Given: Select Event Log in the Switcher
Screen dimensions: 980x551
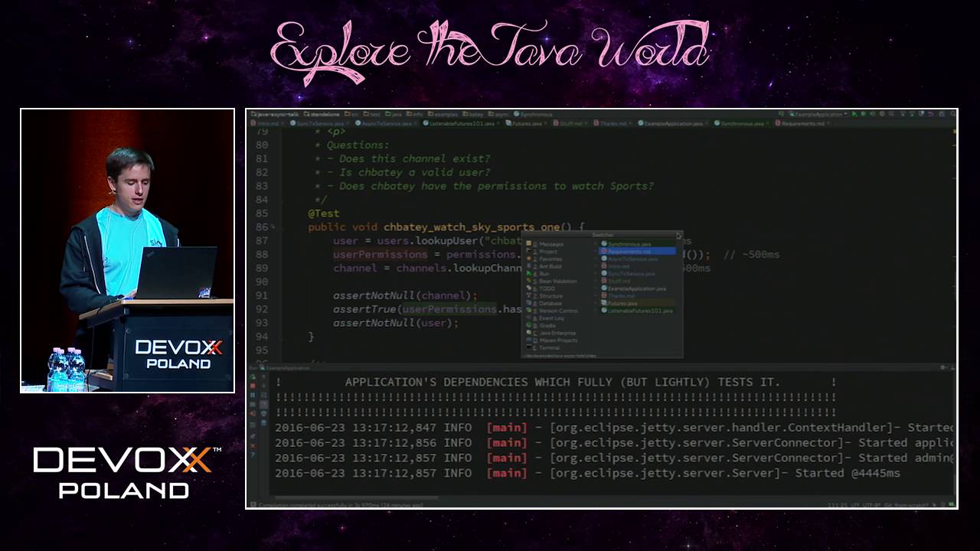Looking at the screenshot, I should pos(545,318).
